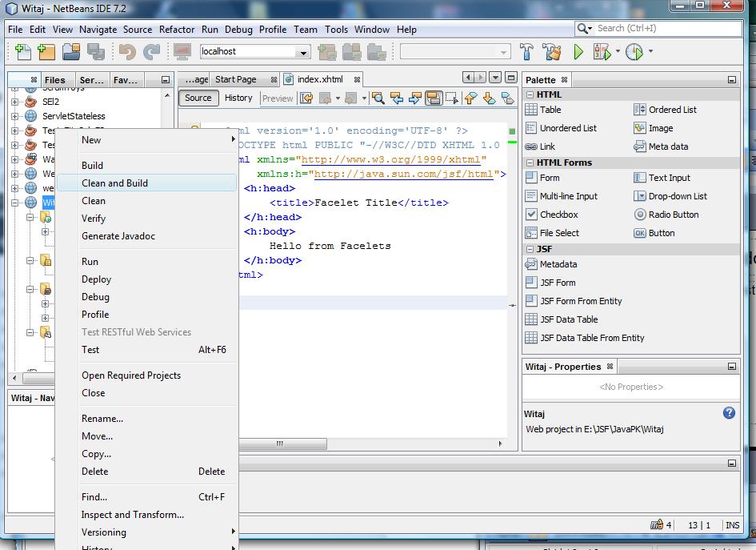Close the Palette tab
The width and height of the screenshot is (756, 550).
tap(564, 79)
